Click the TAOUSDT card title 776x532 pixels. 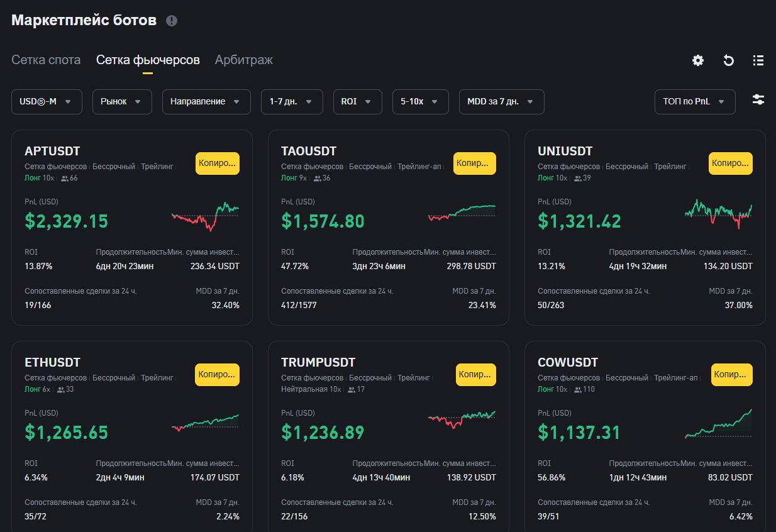tap(309, 151)
